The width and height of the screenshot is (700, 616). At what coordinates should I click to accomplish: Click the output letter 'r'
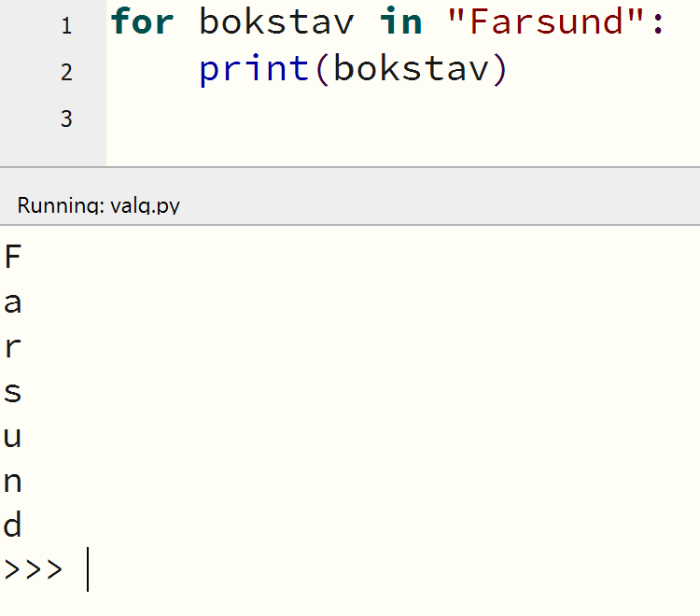(x=12, y=347)
